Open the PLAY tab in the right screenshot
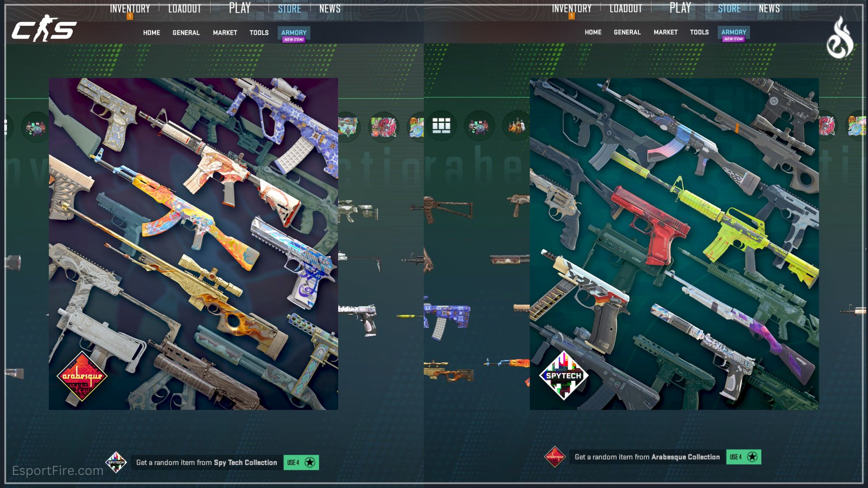The height and width of the screenshot is (488, 868). [680, 8]
